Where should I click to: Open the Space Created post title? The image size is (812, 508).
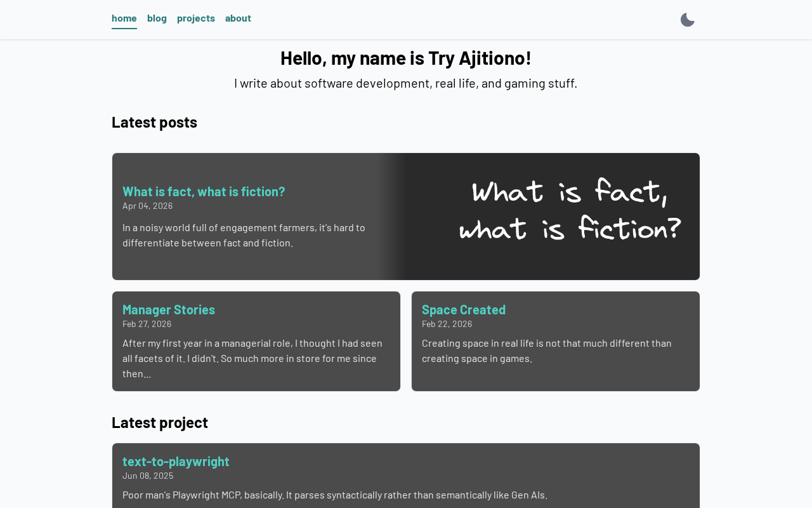(464, 309)
